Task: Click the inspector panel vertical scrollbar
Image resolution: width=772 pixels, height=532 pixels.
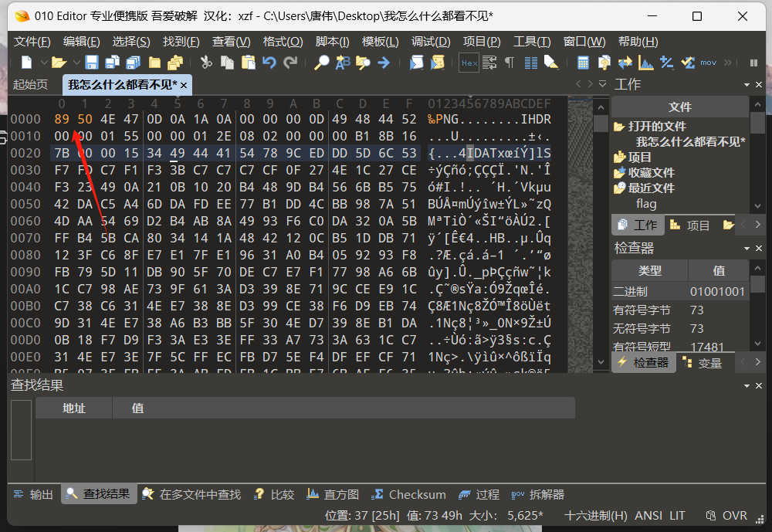Action: pyautogui.click(x=757, y=306)
